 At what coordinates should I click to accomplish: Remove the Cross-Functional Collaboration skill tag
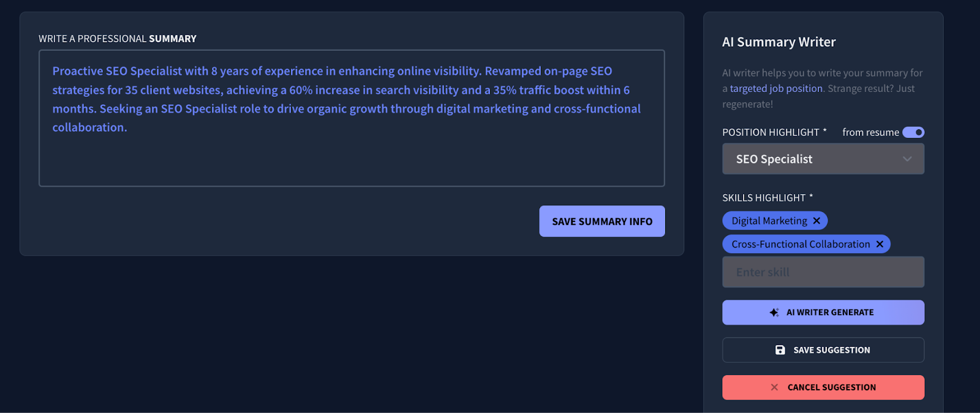pyautogui.click(x=880, y=243)
